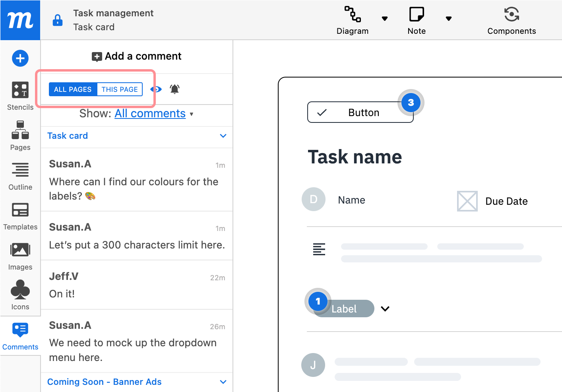Toggle comment visibility eye icon

(x=156, y=89)
